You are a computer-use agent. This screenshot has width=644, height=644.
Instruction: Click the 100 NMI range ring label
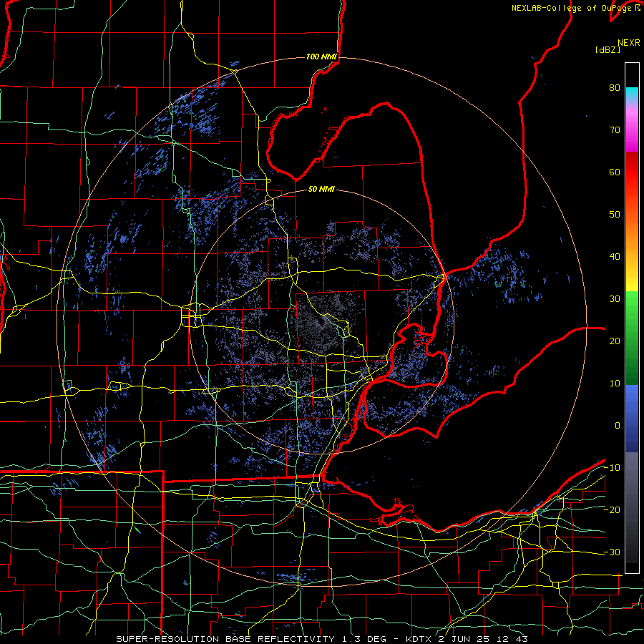tap(321, 57)
